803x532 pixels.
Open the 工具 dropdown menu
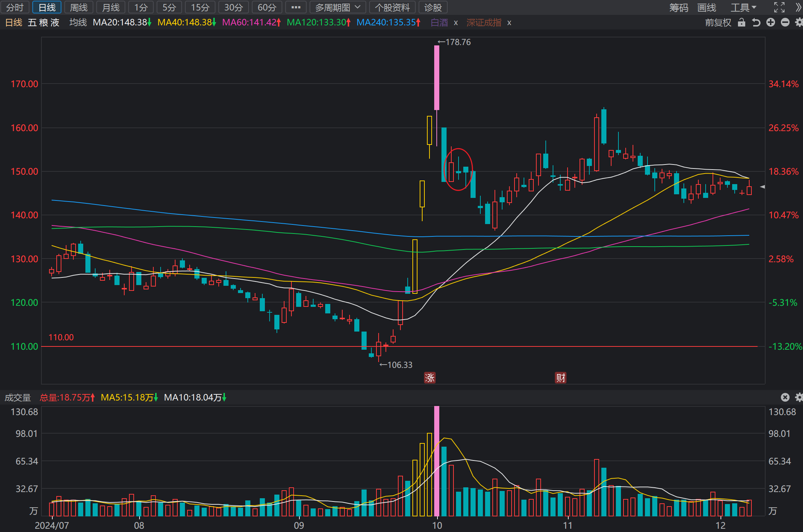click(743, 7)
